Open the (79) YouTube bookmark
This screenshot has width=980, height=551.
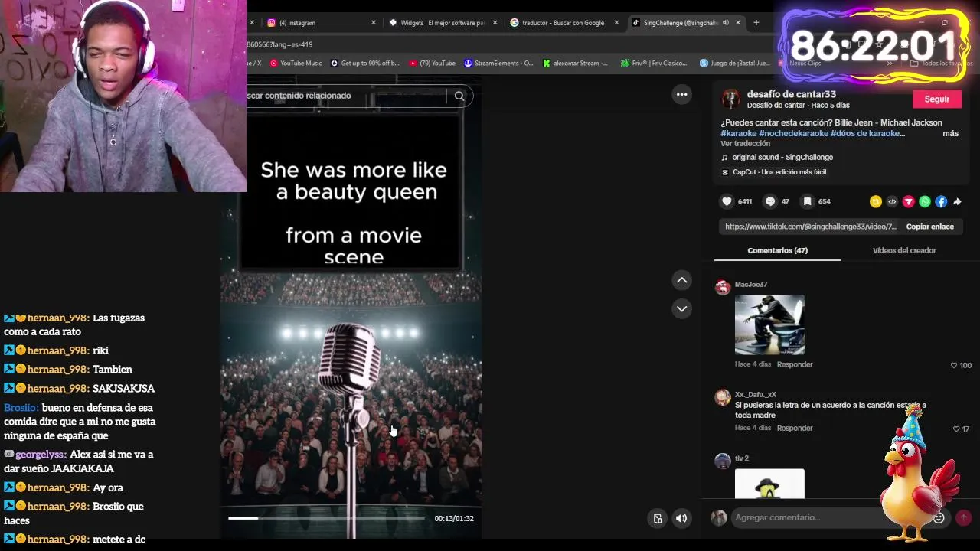pos(433,63)
